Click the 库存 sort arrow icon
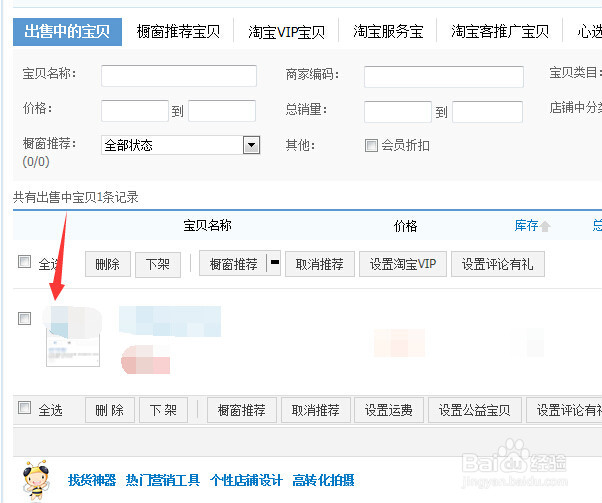Image resolution: width=602 pixels, height=503 pixels. click(545, 227)
